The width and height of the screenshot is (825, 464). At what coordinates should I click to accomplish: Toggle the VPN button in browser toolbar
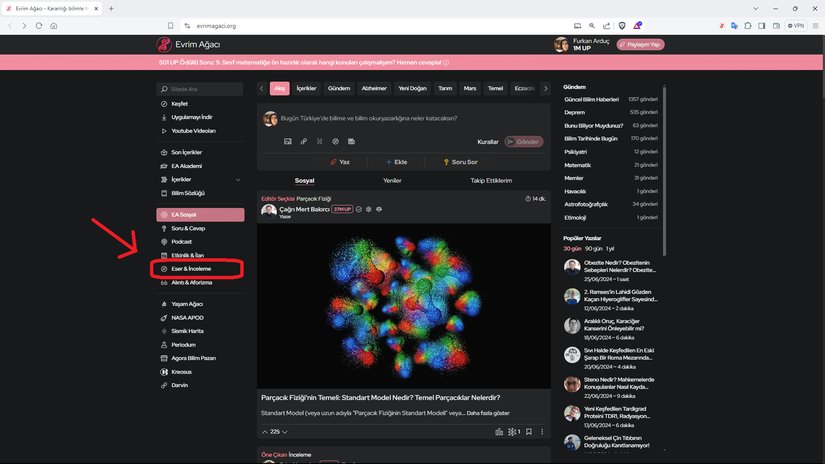(x=796, y=26)
